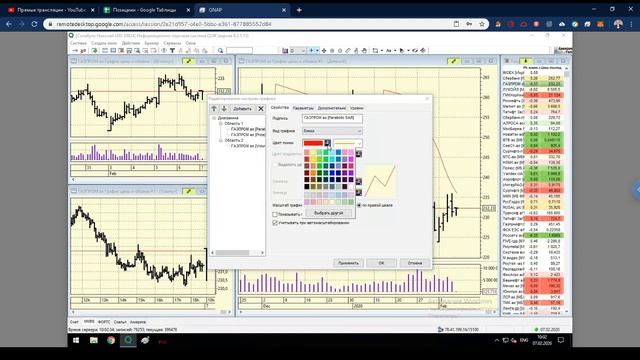This screenshot has height=360, width=640.
Task: Open Chrome from the remote taskbar
Action: [111, 340]
